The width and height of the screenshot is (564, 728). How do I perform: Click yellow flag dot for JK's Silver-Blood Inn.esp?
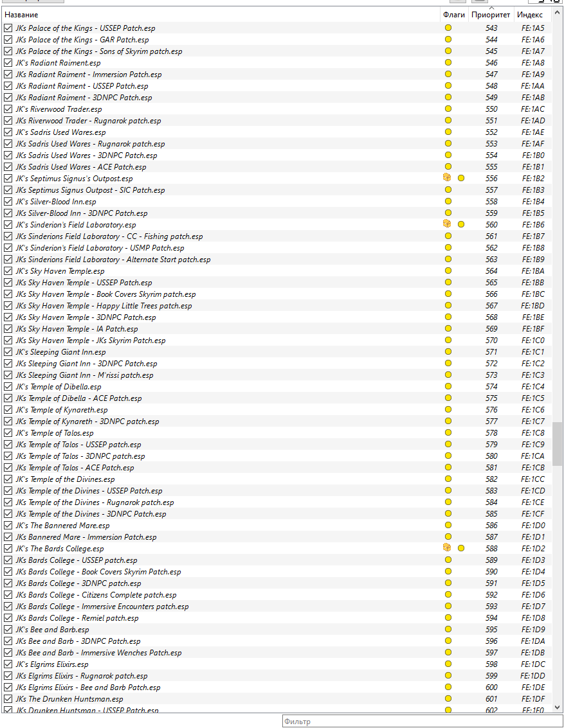pos(448,201)
